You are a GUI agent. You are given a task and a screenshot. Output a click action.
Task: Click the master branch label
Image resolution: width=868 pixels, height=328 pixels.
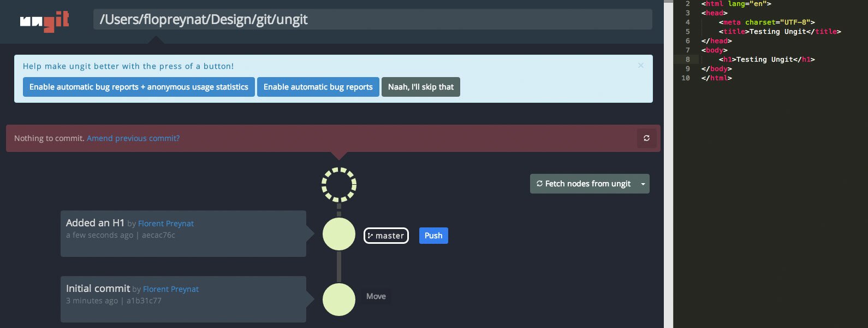coord(386,236)
